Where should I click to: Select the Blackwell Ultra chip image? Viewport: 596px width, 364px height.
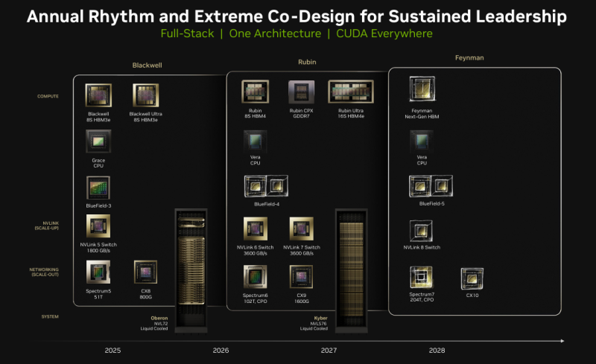pyautogui.click(x=145, y=95)
